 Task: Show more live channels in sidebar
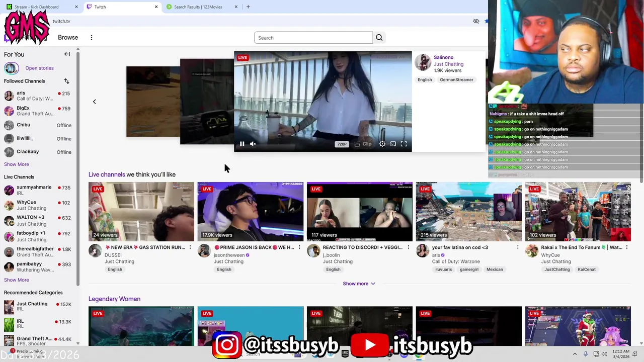click(x=17, y=280)
